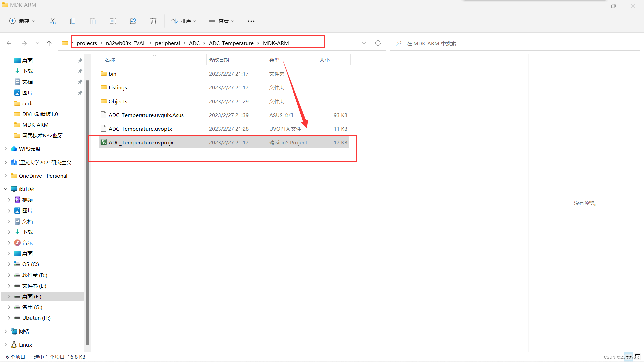Viewport: 644px width, 362px height.
Task: Expand the OneDrive - Personal sidebar entry
Action: pyautogui.click(x=5, y=176)
